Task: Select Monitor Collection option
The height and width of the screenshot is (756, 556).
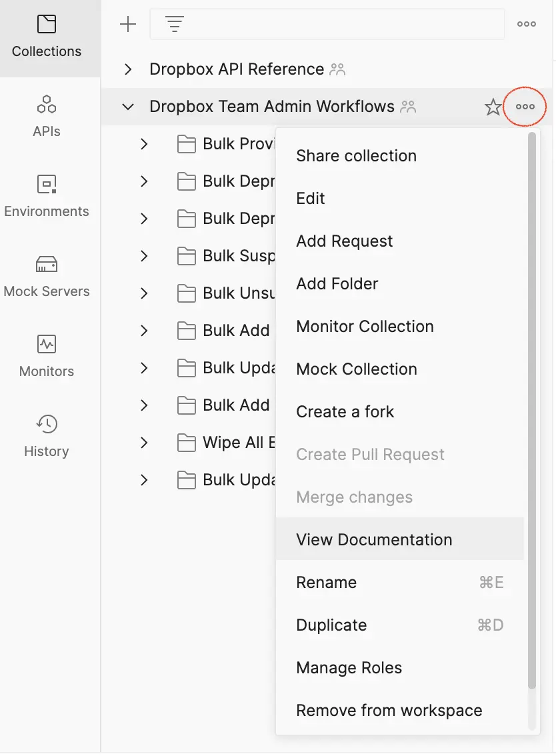Action: click(x=400, y=327)
